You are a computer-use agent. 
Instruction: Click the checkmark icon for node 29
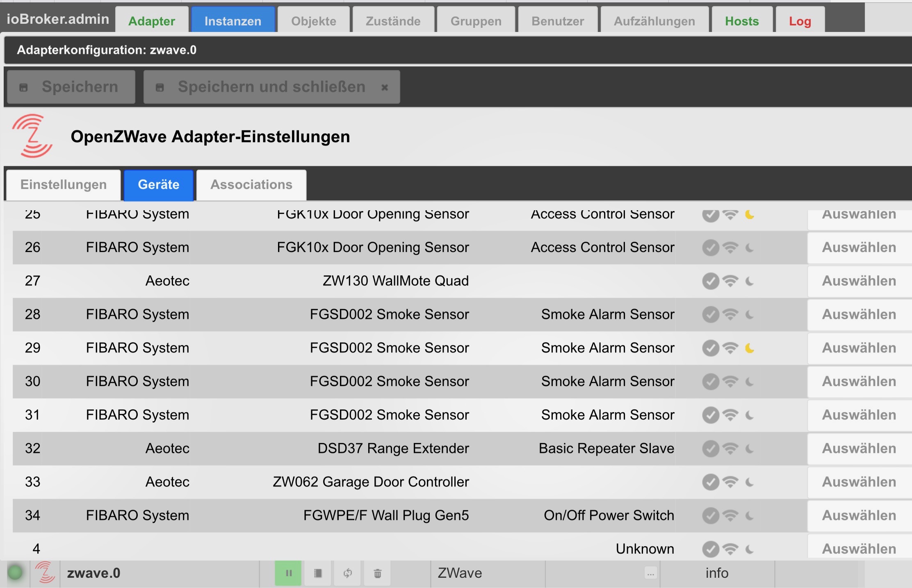pos(711,348)
